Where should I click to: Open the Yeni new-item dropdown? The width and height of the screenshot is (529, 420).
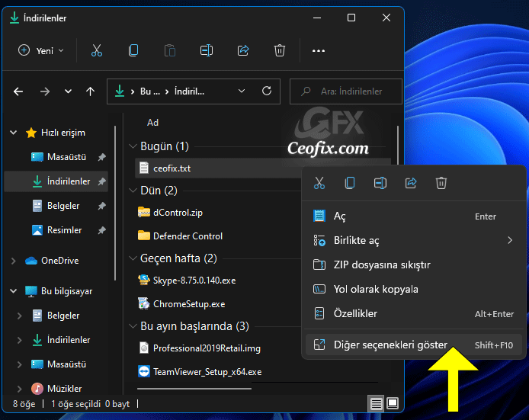(41, 50)
